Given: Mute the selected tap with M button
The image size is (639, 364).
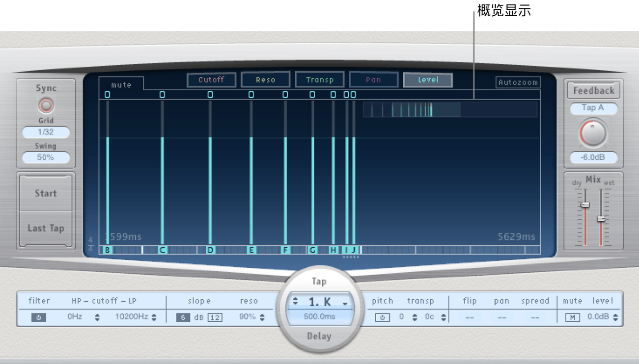Looking at the screenshot, I should click(x=572, y=317).
